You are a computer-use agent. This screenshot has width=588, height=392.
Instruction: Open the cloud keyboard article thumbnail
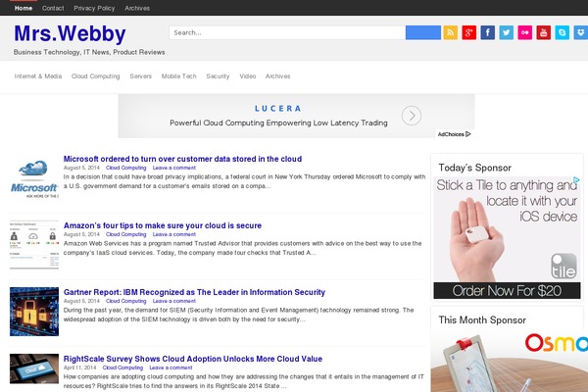pos(34,368)
